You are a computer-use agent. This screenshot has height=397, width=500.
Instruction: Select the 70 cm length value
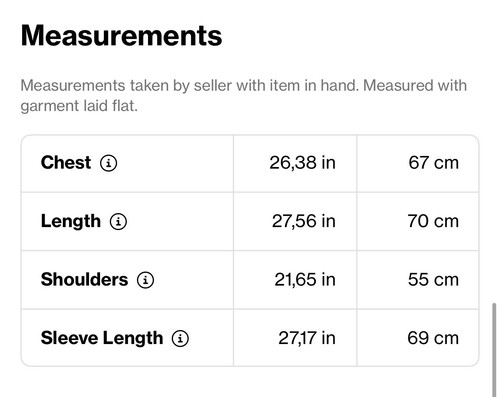pos(433,221)
